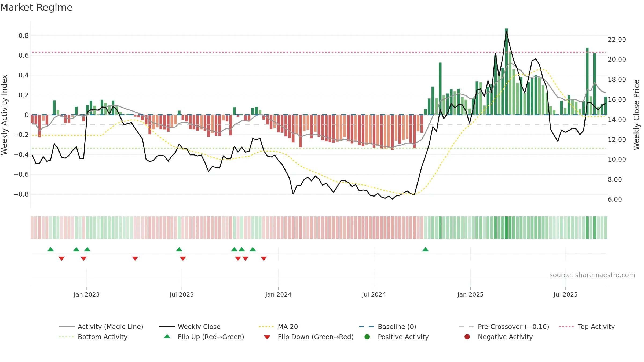Click the green Flip Up triangle in legend
644x362 pixels.
(167, 336)
